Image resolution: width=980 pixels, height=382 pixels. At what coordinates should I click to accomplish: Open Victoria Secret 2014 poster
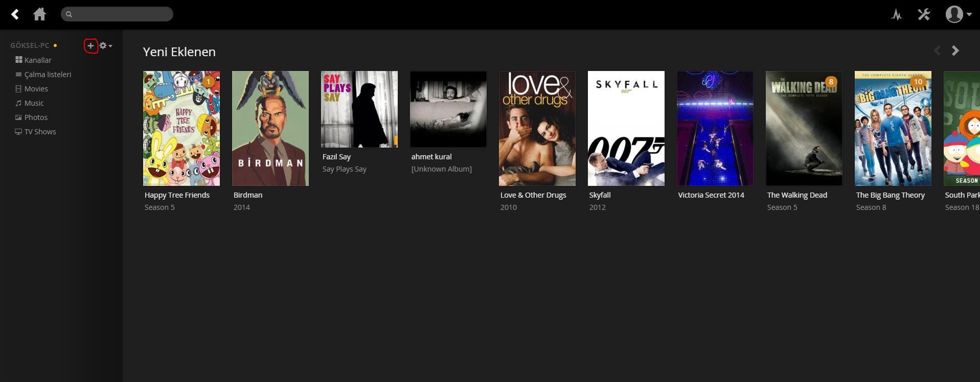pos(715,128)
